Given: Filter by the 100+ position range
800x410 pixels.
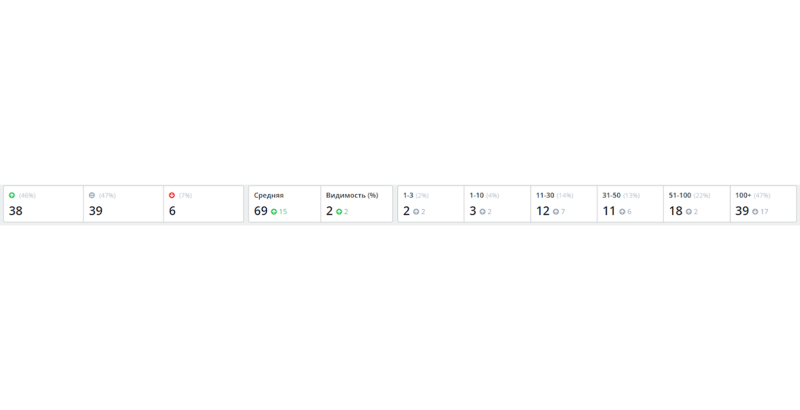Looking at the screenshot, I should pyautogui.click(x=743, y=195).
